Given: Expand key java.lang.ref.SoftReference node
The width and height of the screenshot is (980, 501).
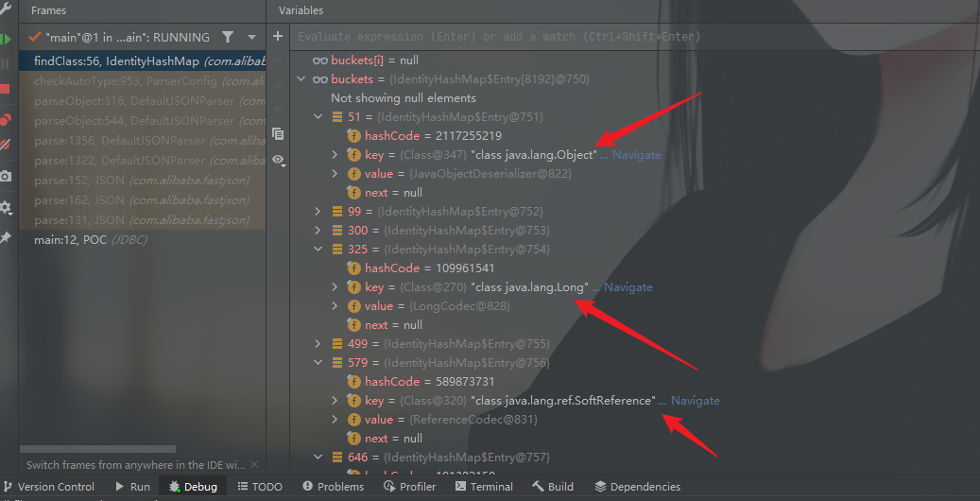Looking at the screenshot, I should 335,400.
